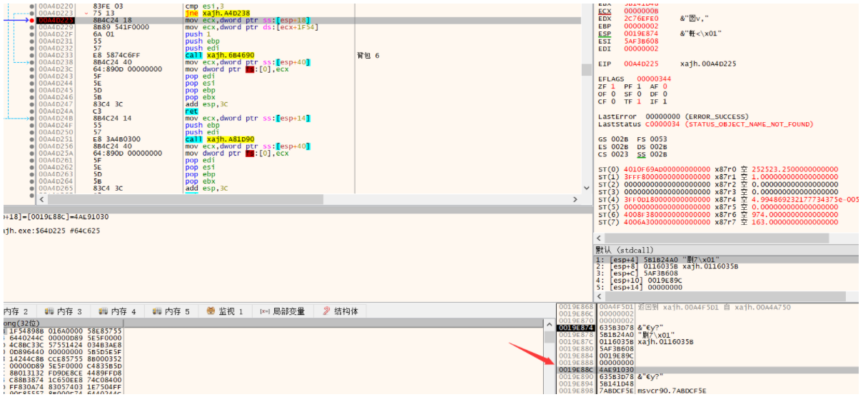The height and width of the screenshot is (402, 868).
Task: Select the ST(0) FPU register row
Action: tap(718, 169)
